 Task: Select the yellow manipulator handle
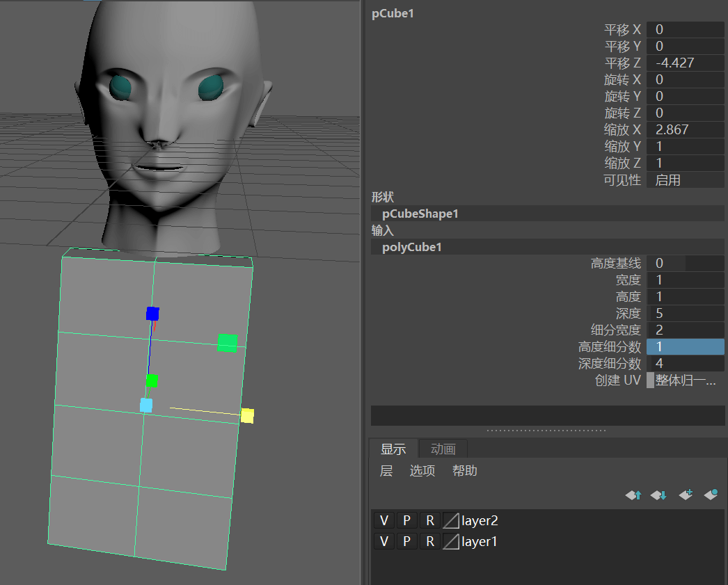pos(248,416)
